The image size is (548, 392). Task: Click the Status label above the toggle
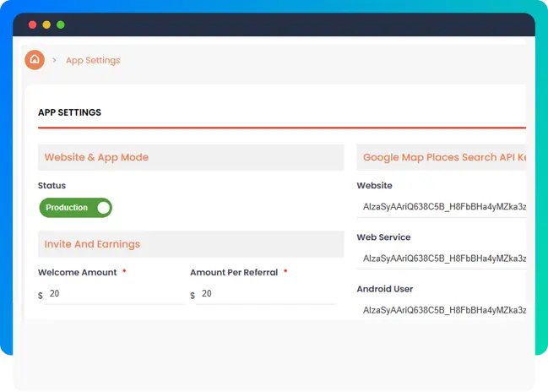(52, 186)
